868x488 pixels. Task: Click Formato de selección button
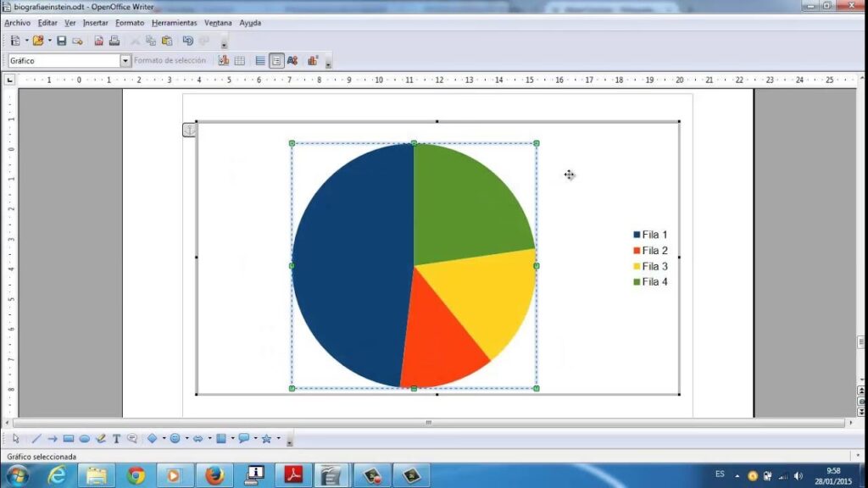click(170, 61)
